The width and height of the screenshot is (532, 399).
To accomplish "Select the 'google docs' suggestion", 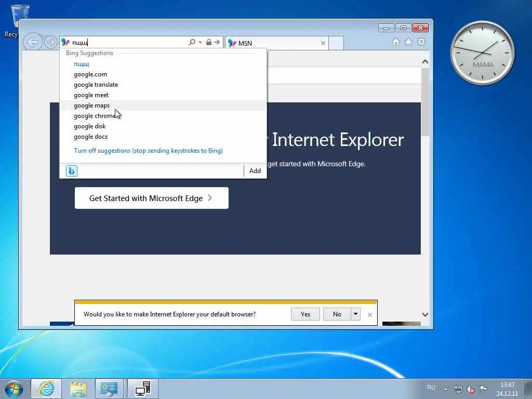I will pyautogui.click(x=163, y=137).
